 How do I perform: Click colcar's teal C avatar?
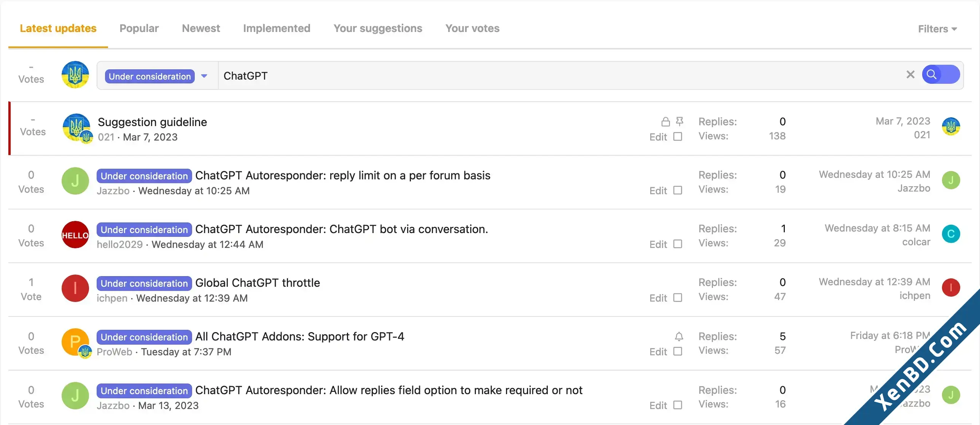pos(951,234)
